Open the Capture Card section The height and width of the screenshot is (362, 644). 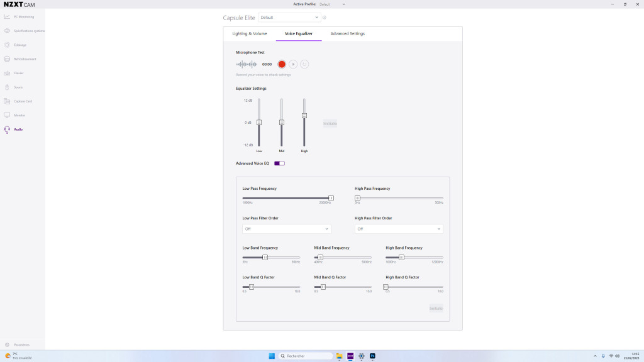[x=18, y=101]
